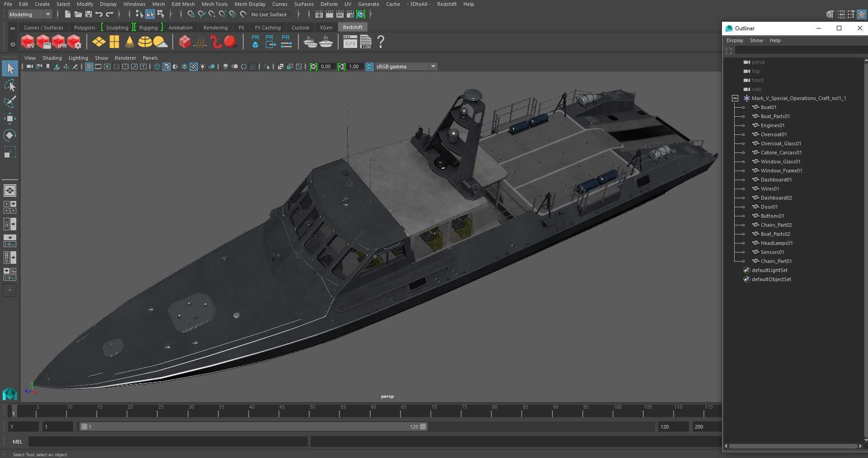Toggle film gate in viewport toolbar

98,67
